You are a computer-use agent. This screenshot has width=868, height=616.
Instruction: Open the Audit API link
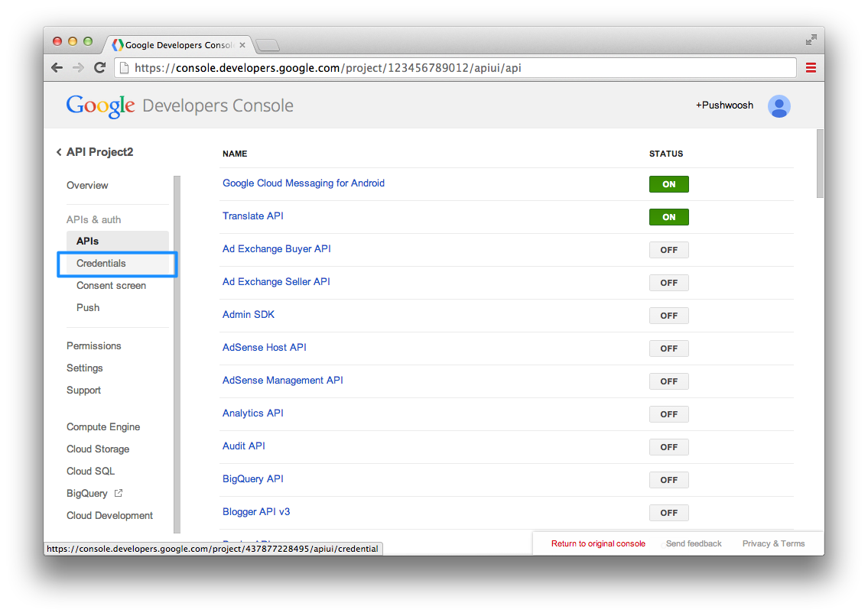pos(243,446)
